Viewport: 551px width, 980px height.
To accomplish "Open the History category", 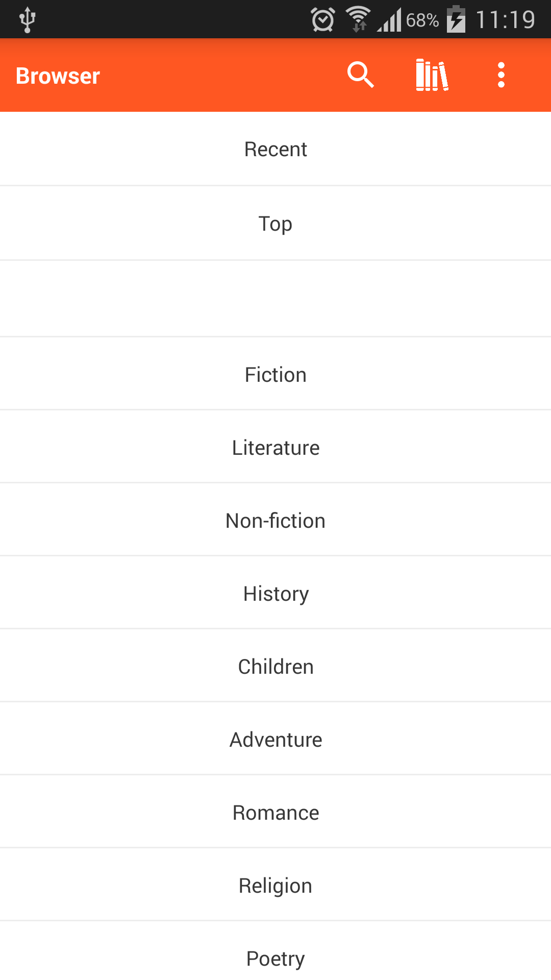I will point(275,594).
